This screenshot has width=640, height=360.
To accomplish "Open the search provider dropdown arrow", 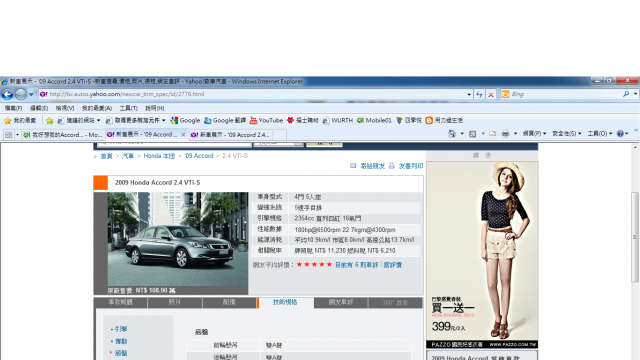I will [x=635, y=94].
